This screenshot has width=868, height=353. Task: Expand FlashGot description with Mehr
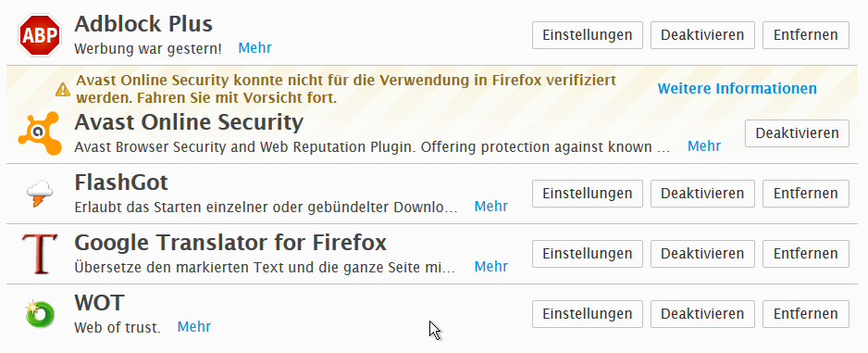(491, 206)
